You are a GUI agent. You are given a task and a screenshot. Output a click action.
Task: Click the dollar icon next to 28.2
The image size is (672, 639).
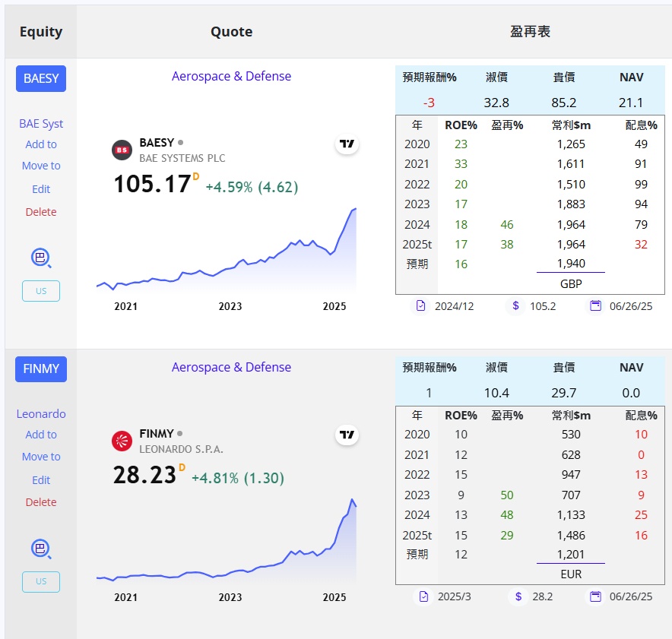518,596
